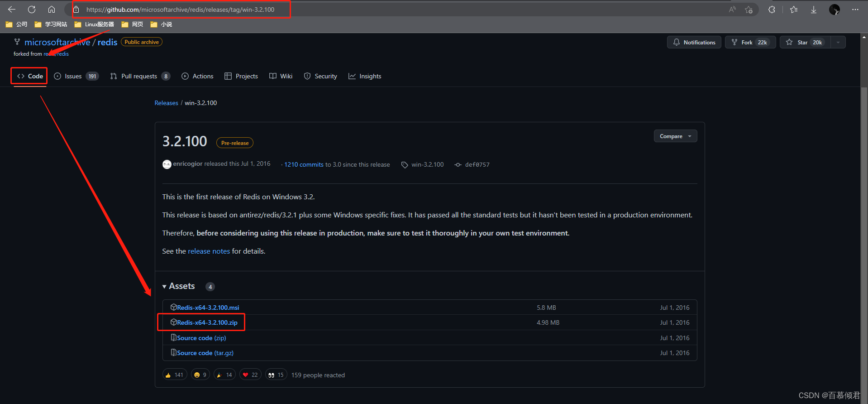Image resolution: width=868 pixels, height=404 pixels.
Task: Collapse the Assets section
Action: pos(179,286)
